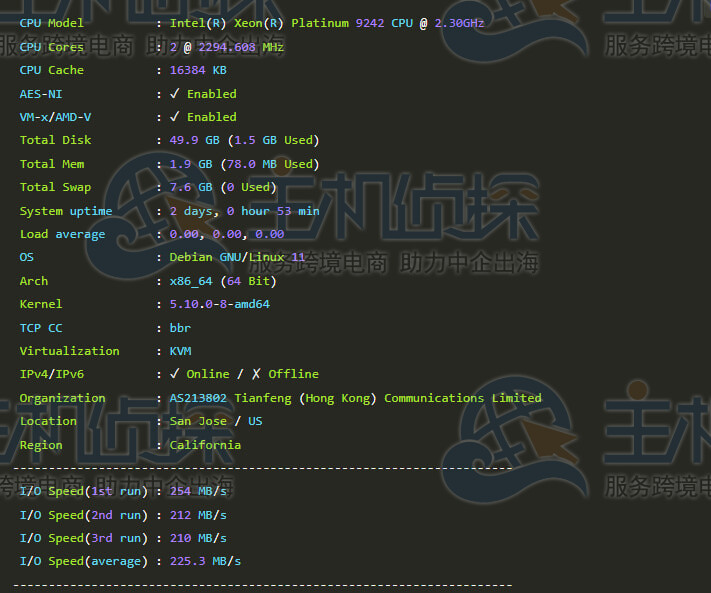Click the Total Disk 49.9 GB value
The image size is (711, 593).
pyautogui.click(x=191, y=140)
